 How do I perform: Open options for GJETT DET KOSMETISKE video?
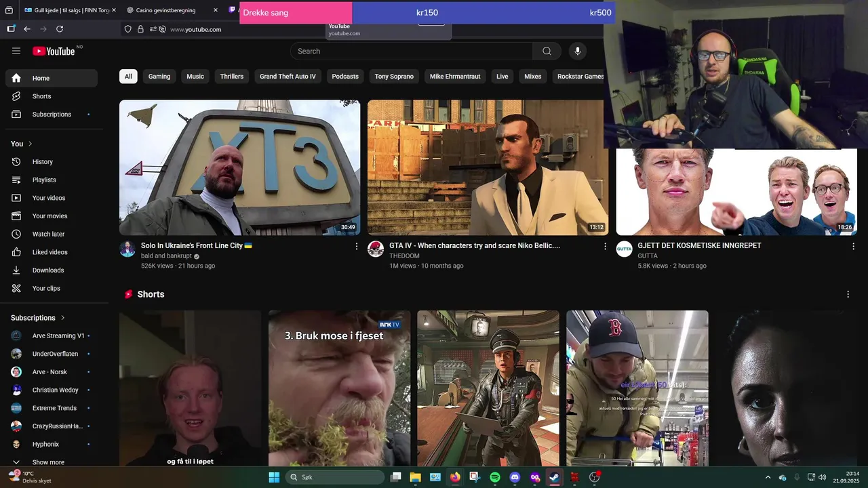point(854,247)
